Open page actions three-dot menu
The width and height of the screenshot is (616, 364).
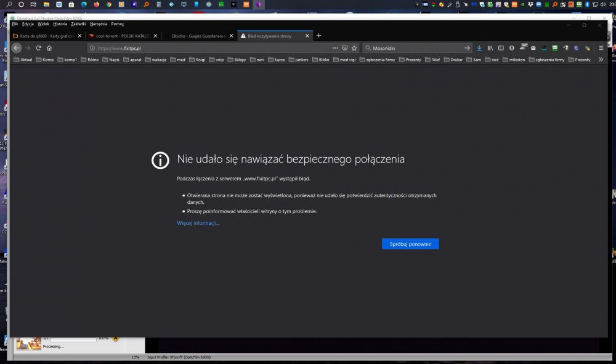[335, 48]
